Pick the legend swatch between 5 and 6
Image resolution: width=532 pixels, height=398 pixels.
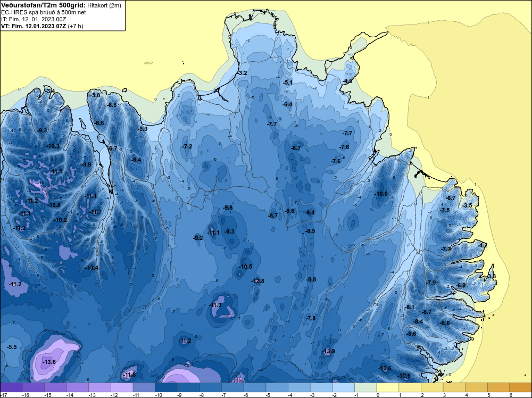coord(499,387)
